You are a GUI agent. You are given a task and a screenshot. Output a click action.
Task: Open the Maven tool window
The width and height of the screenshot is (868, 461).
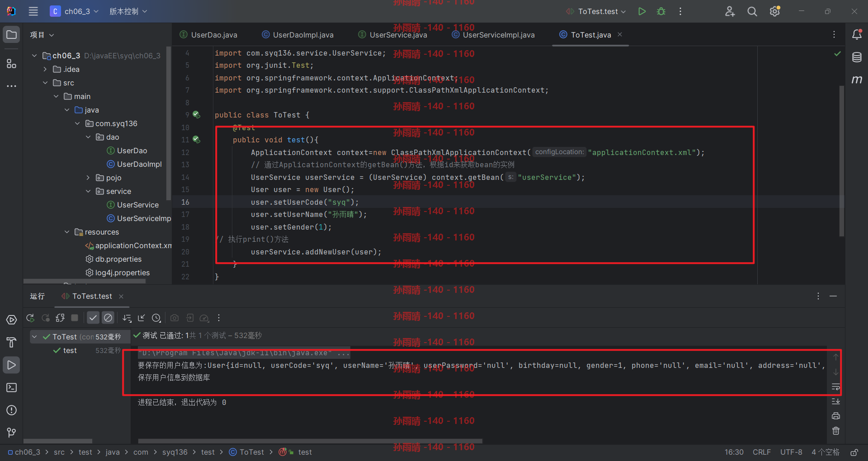point(857,80)
